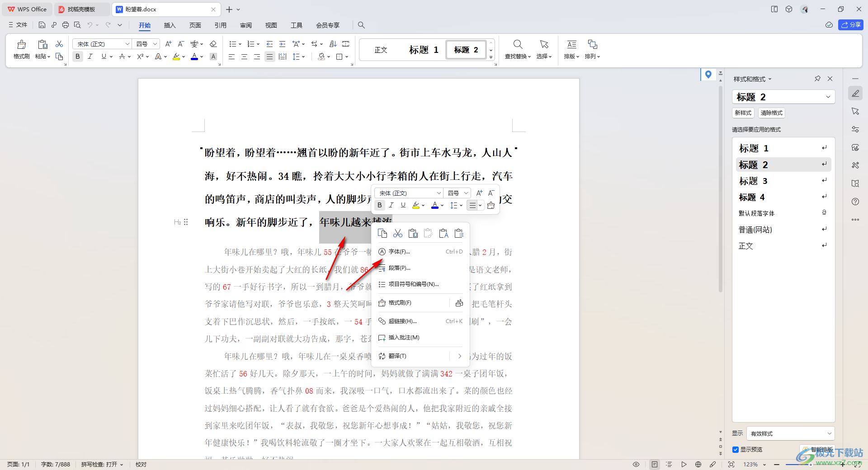
Task: Open the ribbon font name dropdown
Action: 127,44
